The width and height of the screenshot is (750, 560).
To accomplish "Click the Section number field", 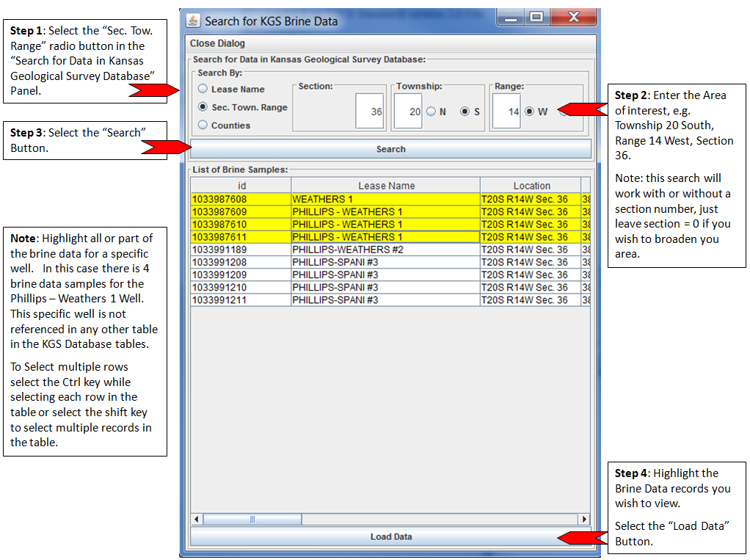I will click(x=370, y=111).
